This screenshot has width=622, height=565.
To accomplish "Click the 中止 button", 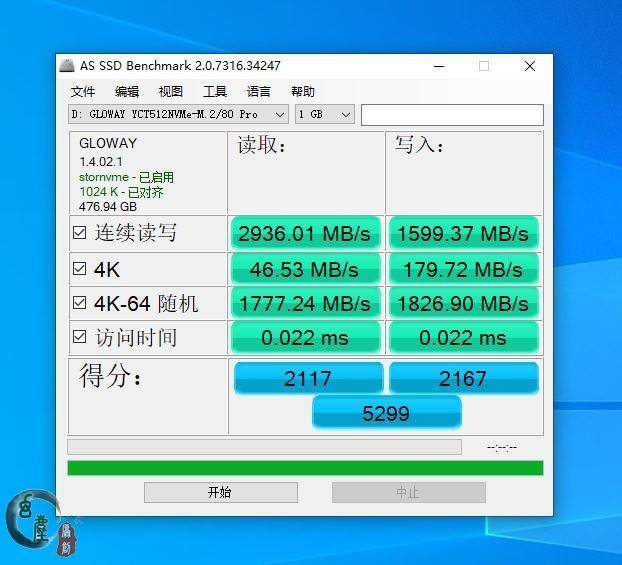I will 409,492.
